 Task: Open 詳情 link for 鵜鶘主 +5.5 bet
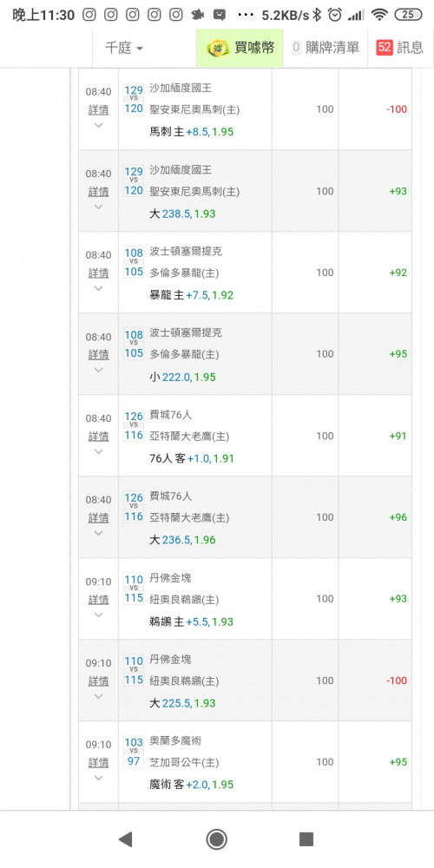[99, 600]
